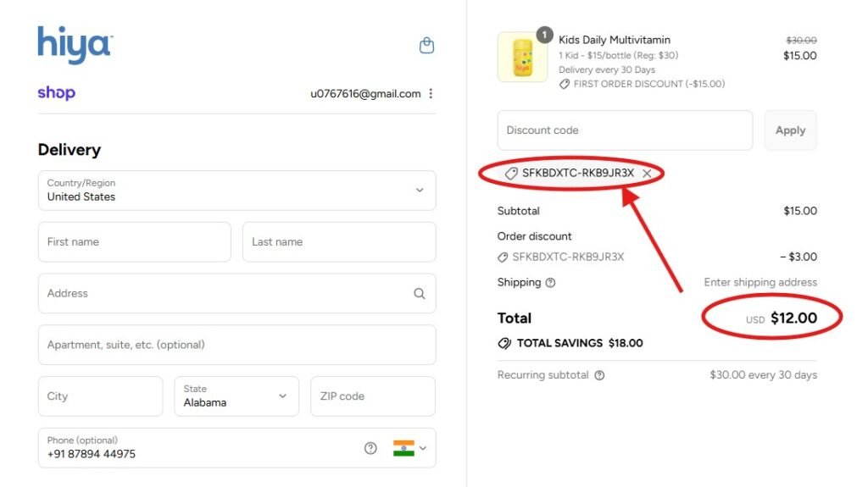Image resolution: width=868 pixels, height=487 pixels.
Task: Click the tag icon beside FIRST ORDER DISCOUNT
Action: (564, 84)
